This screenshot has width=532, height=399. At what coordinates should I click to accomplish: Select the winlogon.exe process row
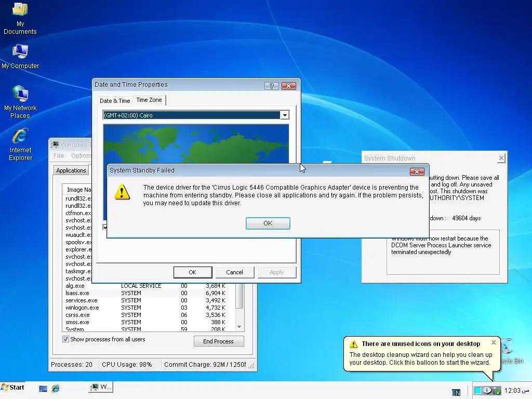point(145,308)
